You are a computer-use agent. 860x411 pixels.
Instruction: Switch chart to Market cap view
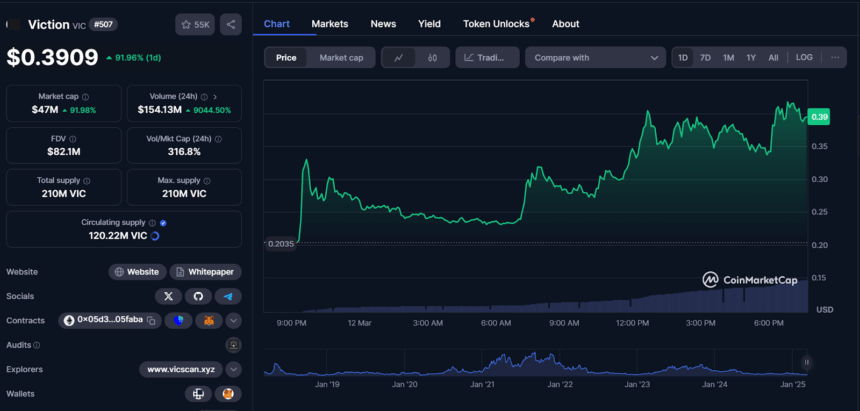pyautogui.click(x=341, y=58)
